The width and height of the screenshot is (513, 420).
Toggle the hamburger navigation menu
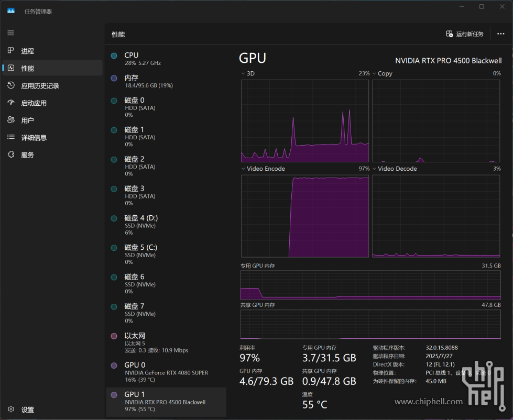pyautogui.click(x=11, y=33)
